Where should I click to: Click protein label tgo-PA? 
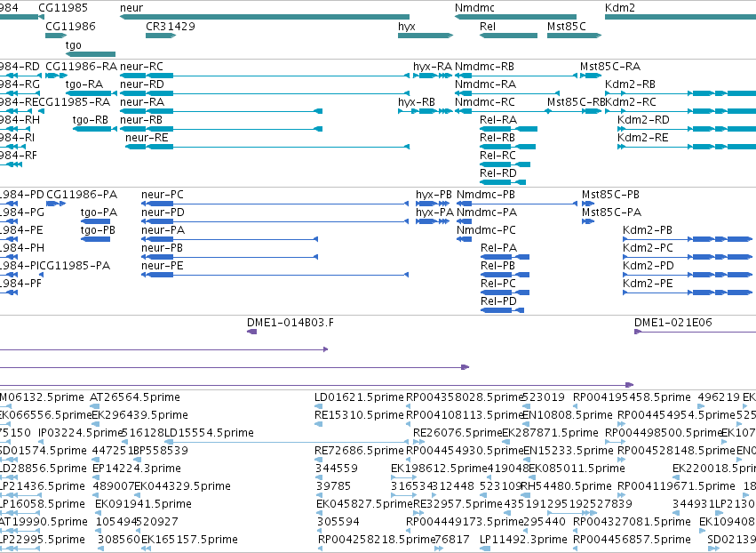(x=99, y=212)
